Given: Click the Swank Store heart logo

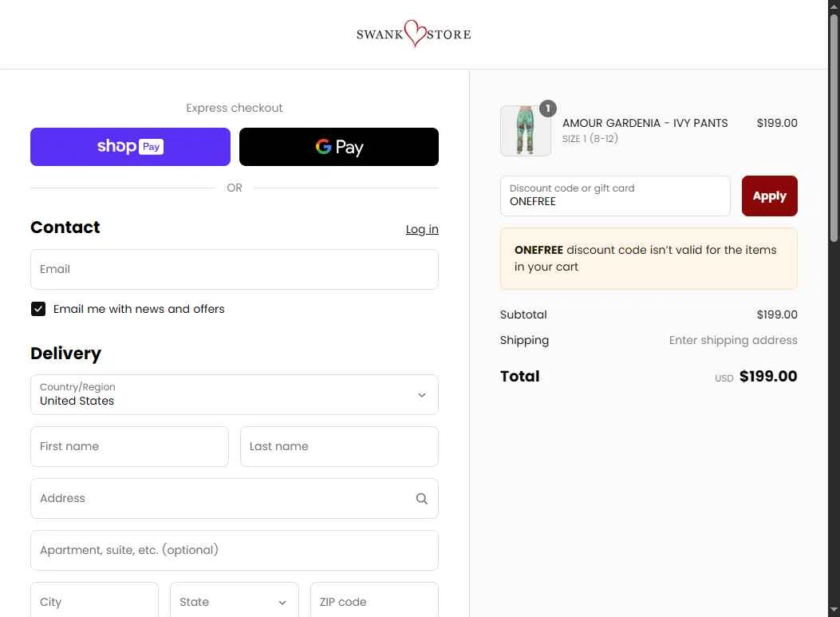Looking at the screenshot, I should 413,34.
